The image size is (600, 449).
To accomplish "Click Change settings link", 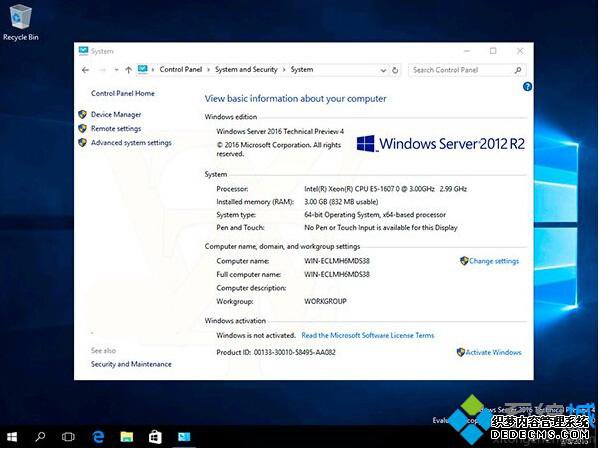I will click(494, 261).
